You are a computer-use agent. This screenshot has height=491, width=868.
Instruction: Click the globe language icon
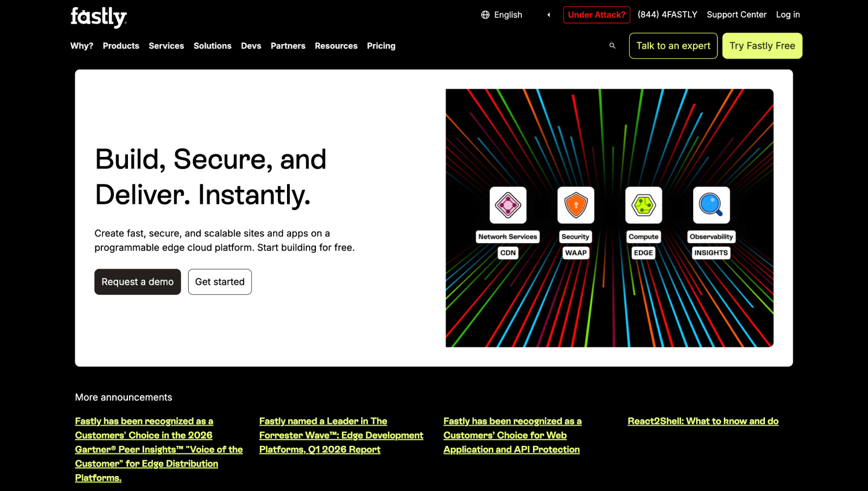point(486,15)
